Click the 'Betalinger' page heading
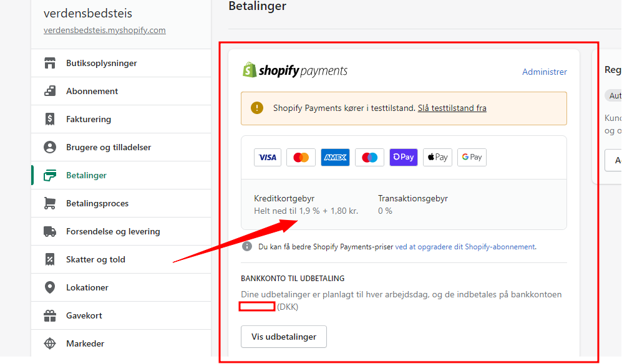This screenshot has height=364, width=622. pyautogui.click(x=258, y=6)
